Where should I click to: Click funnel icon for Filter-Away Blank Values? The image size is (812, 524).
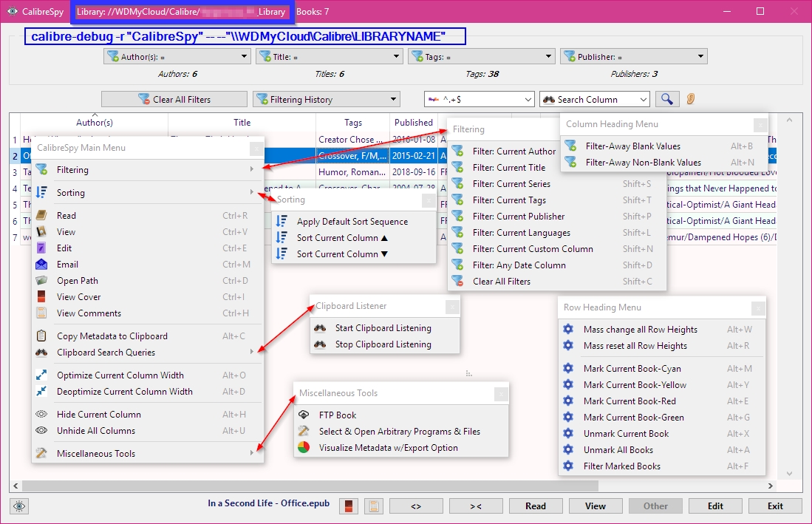click(570, 146)
